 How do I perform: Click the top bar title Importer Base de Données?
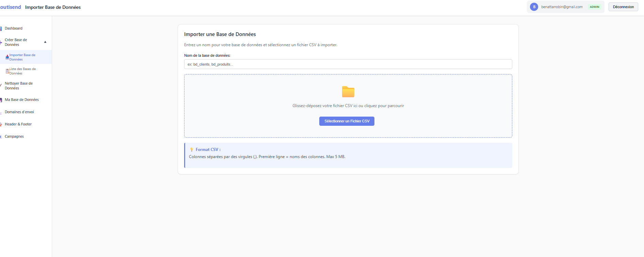(53, 7)
